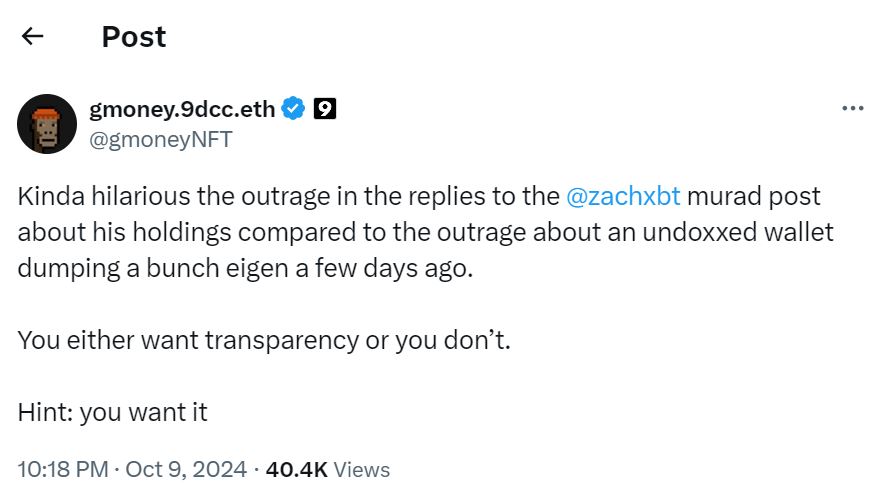Open the three-dot more options menu
Screen dimensions: 887x496
pos(852,108)
